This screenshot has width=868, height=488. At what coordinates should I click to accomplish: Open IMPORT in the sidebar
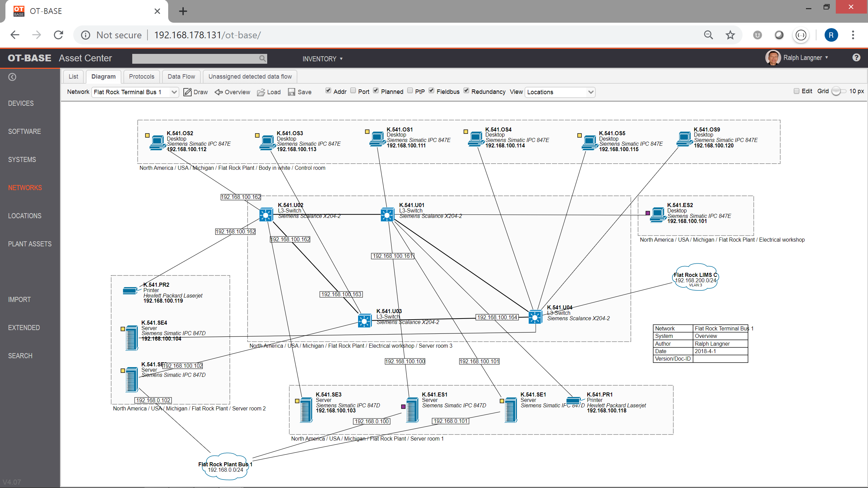pyautogui.click(x=19, y=300)
